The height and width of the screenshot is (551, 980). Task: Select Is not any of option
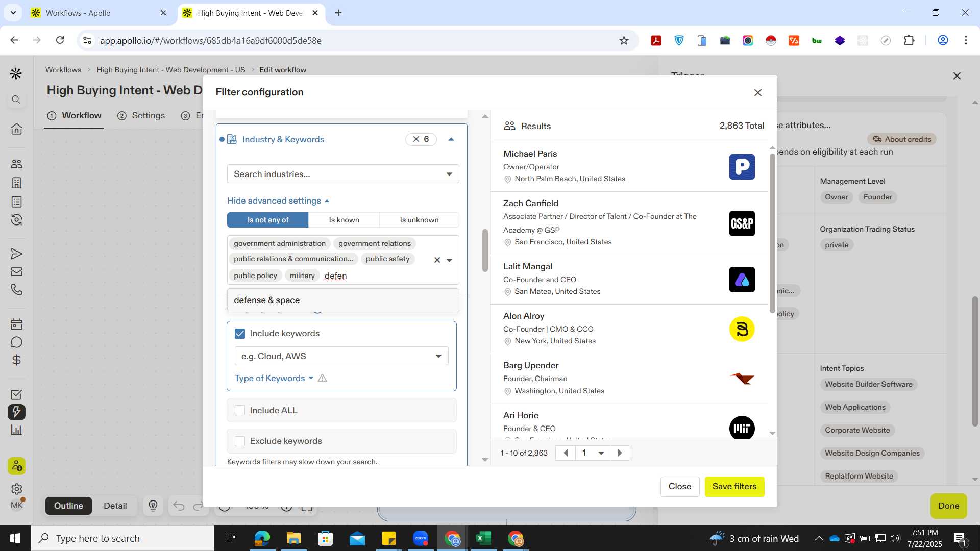(x=268, y=220)
